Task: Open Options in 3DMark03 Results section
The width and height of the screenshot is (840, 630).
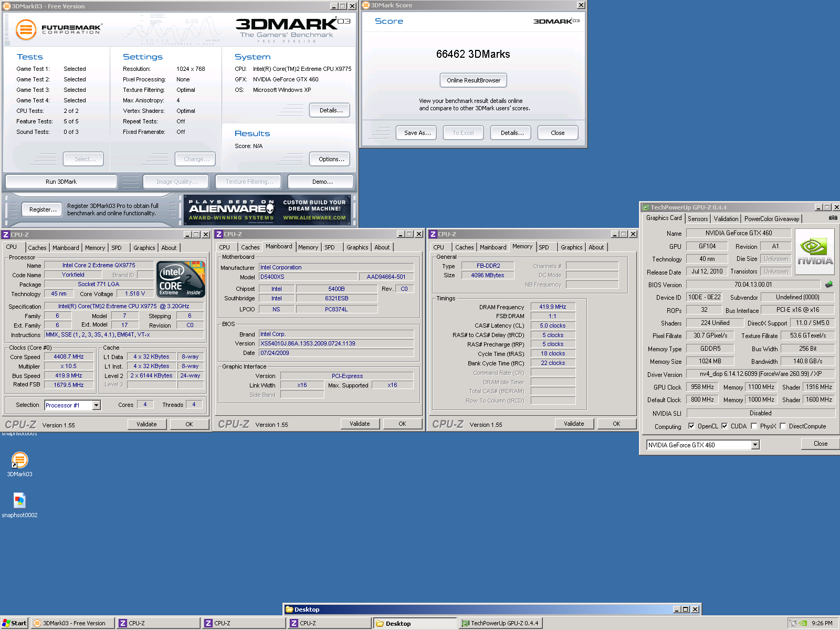Action: [331, 159]
